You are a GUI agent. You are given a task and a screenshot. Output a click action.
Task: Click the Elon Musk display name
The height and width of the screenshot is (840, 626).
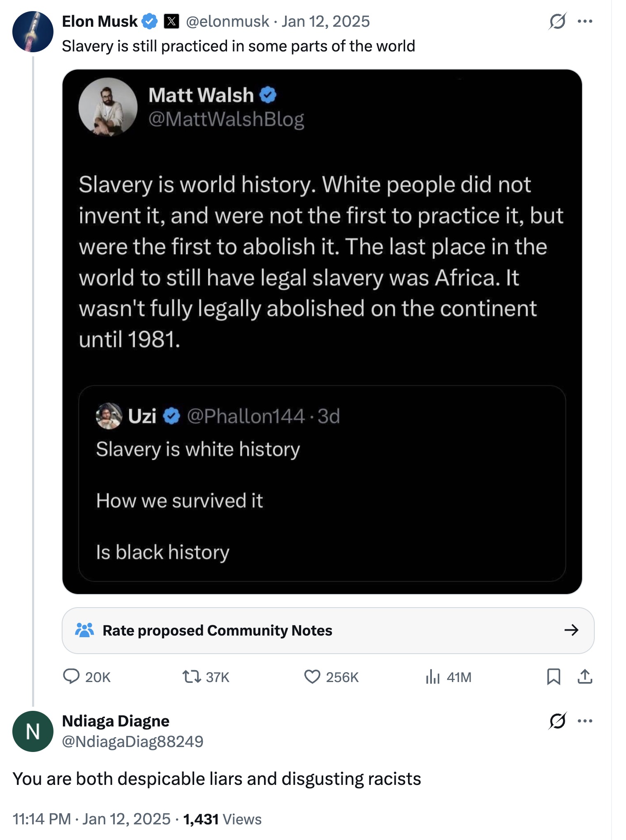click(x=100, y=21)
